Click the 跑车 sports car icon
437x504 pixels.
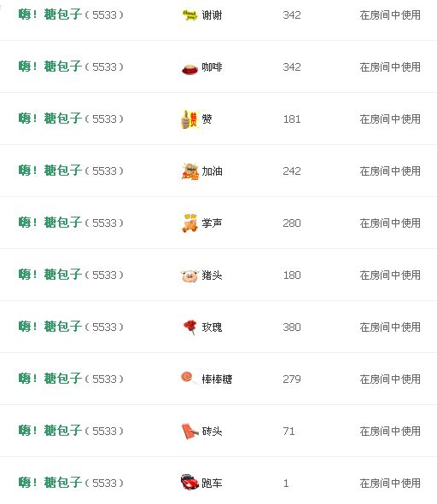189,482
